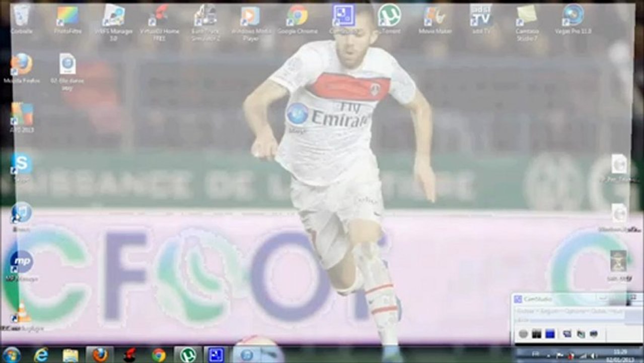644x363 pixels.
Task: Select the blue 'mp' desktop shortcut
Action: click(22, 265)
